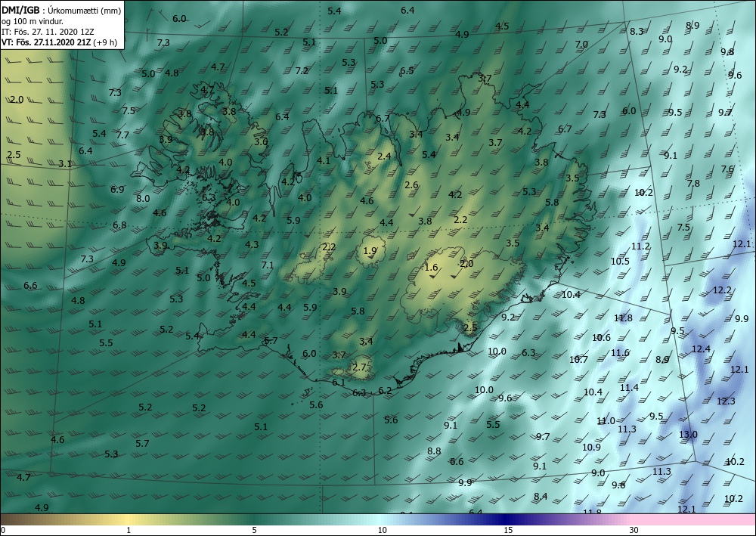Click the '7.2' value on the map
Viewport: 756px width, 536px height.
coord(302,71)
